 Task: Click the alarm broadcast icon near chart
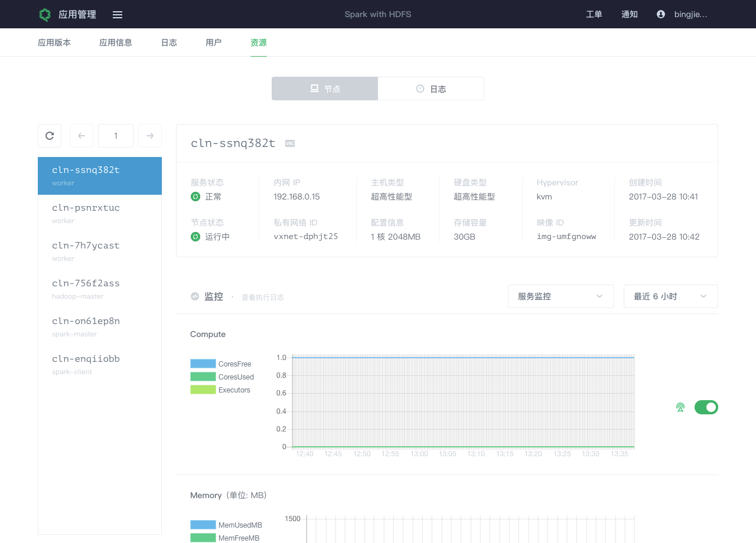point(680,407)
